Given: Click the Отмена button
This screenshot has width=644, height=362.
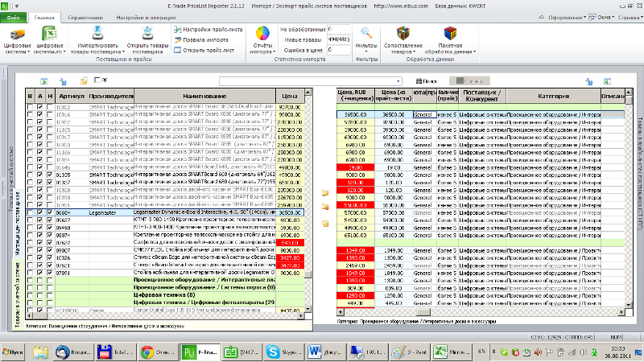Looking at the screenshot, I should pos(469,81).
